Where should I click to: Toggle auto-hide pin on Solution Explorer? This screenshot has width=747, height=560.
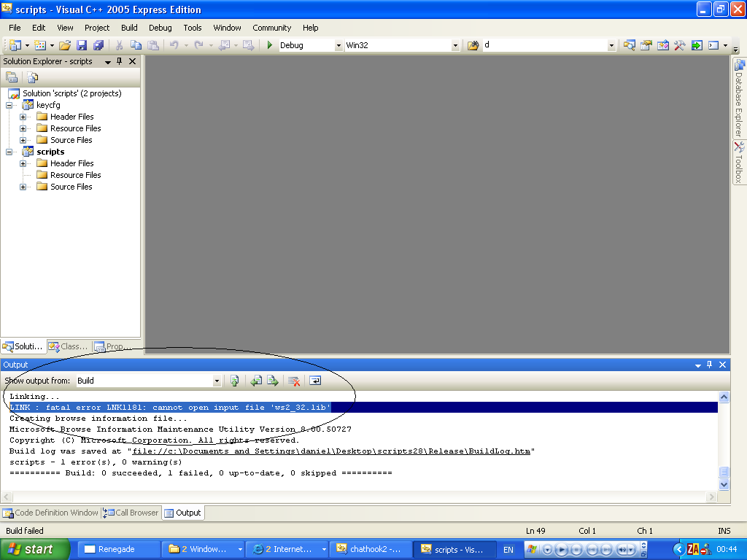point(120,62)
